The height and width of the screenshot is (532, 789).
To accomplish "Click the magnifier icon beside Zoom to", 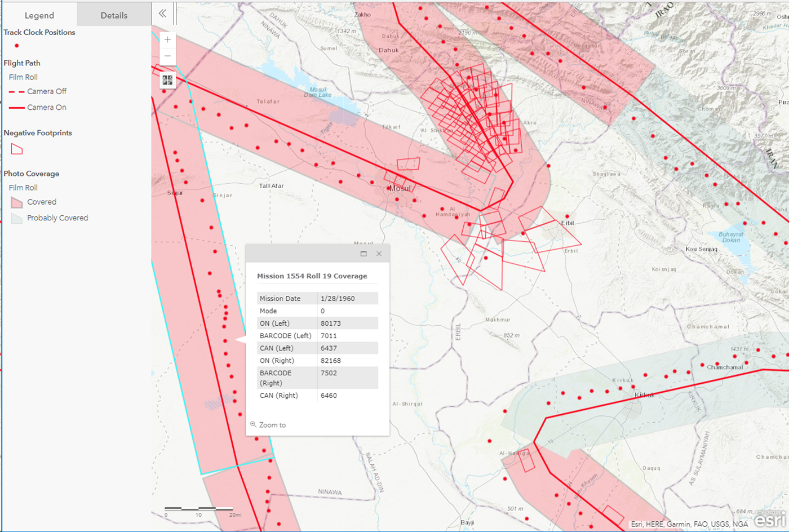I will pyautogui.click(x=253, y=424).
